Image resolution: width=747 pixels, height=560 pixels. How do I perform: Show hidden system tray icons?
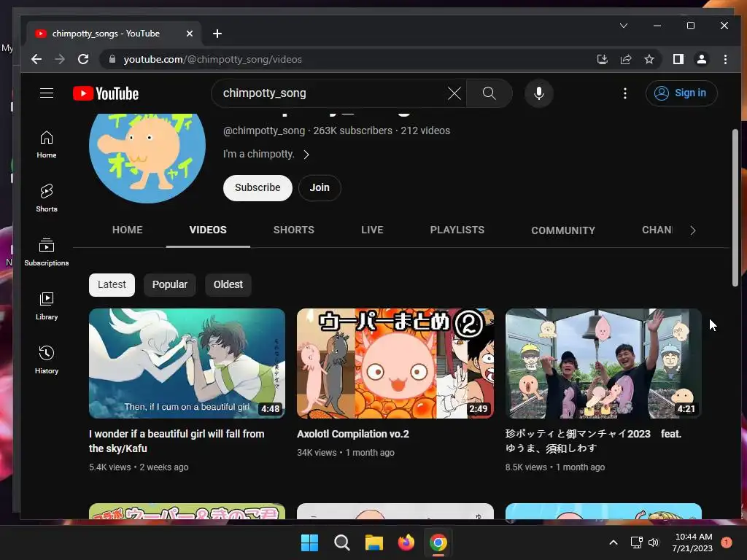click(x=614, y=542)
